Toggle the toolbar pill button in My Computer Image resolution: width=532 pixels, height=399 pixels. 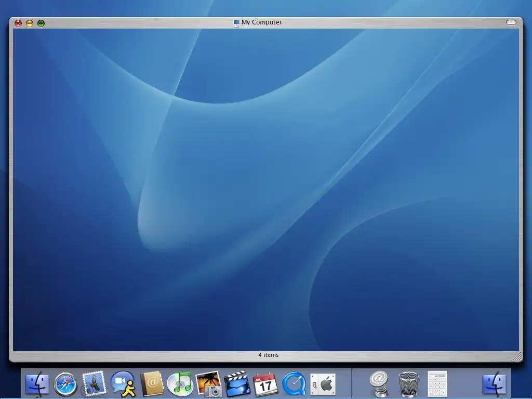[x=511, y=22]
